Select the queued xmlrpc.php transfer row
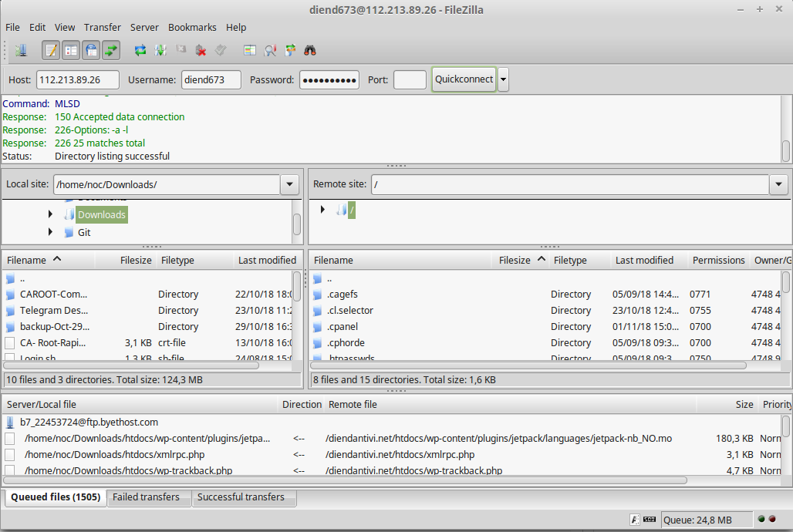Viewport: 793px width, 532px height. (393, 455)
